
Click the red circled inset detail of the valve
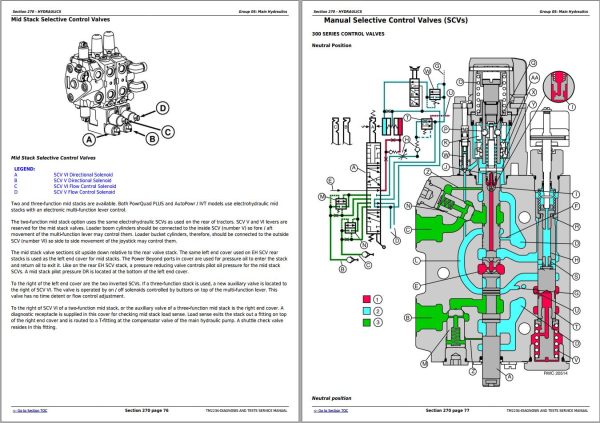559,86
